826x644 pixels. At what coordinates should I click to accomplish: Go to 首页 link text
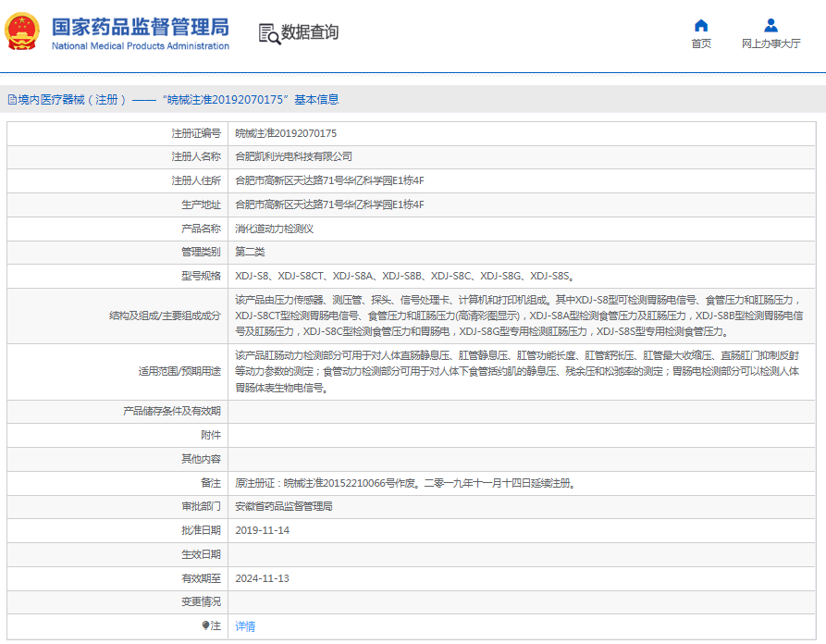pyautogui.click(x=701, y=43)
